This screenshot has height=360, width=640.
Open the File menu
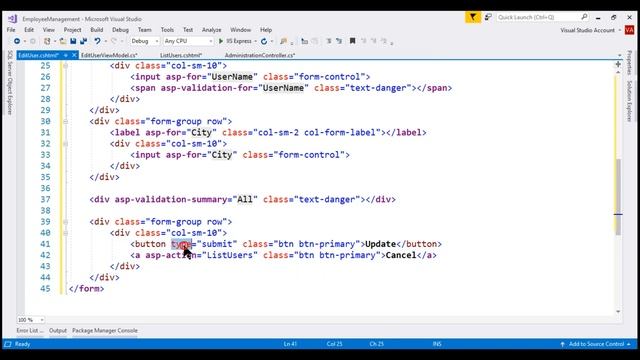11,30
